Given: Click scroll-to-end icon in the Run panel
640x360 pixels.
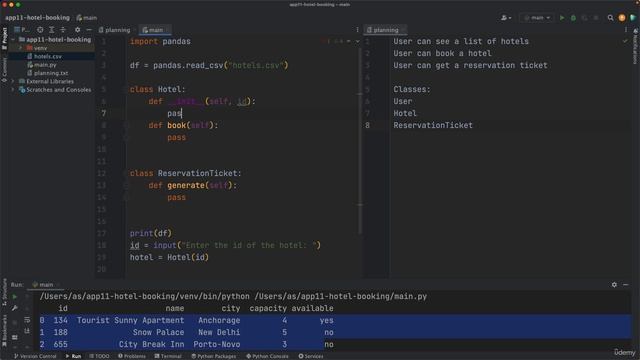Looking at the screenshot, I should [27, 331].
